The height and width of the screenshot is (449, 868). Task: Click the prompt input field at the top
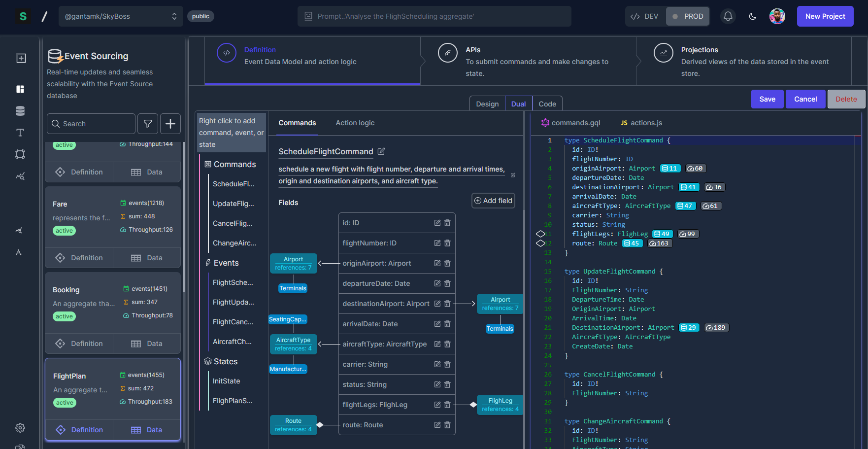(434, 16)
